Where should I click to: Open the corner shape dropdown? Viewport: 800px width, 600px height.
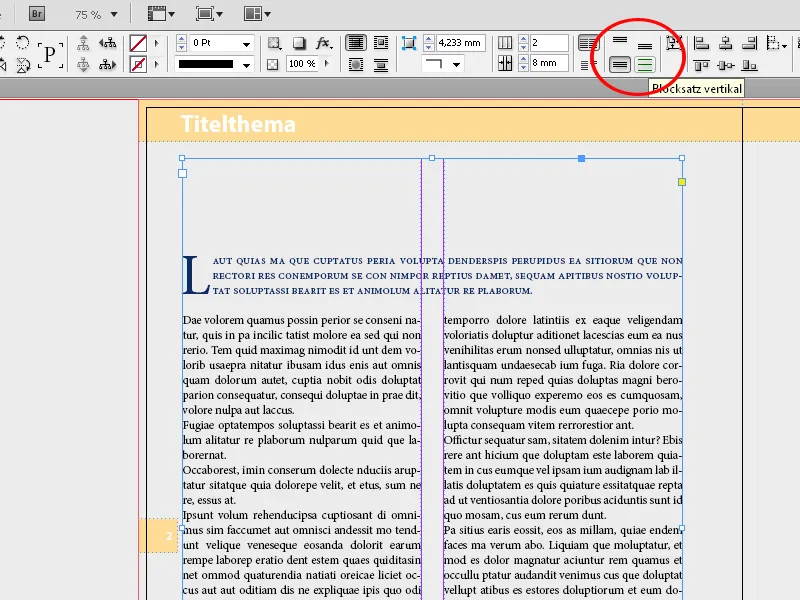click(x=457, y=65)
